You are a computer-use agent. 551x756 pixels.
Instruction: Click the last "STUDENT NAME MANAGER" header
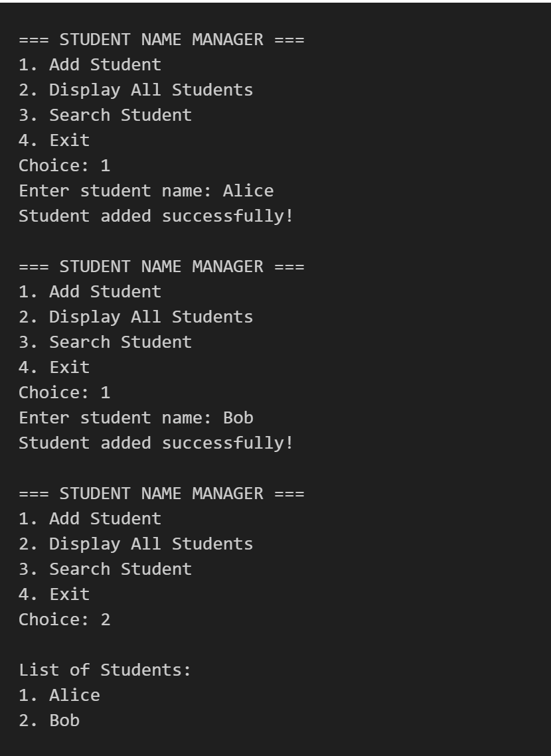(161, 494)
